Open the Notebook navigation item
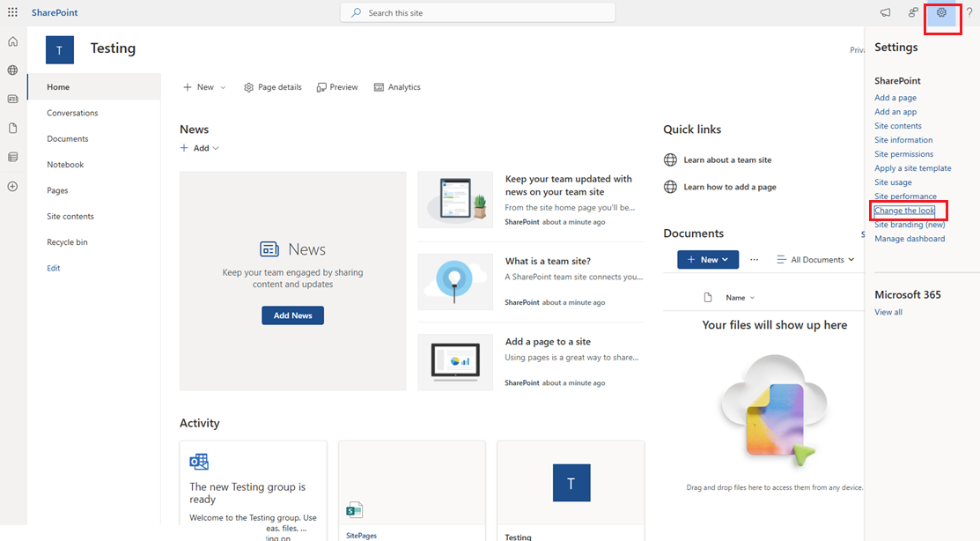 [65, 164]
